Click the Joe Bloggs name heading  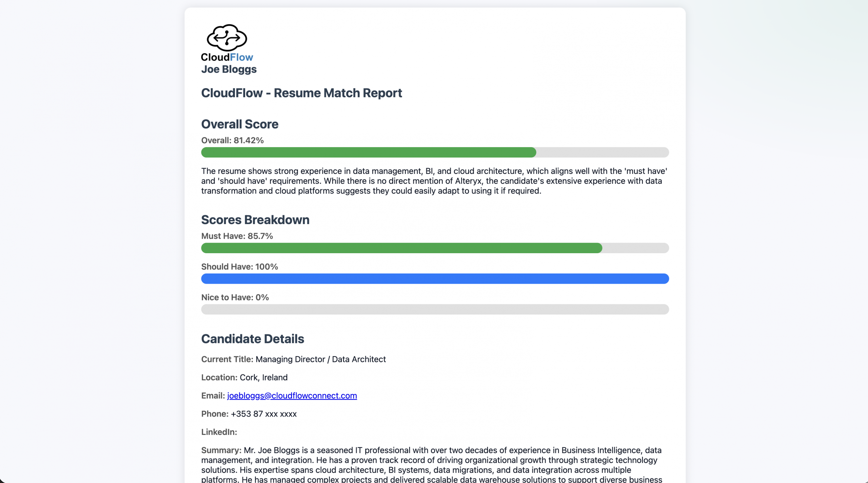pyautogui.click(x=229, y=69)
